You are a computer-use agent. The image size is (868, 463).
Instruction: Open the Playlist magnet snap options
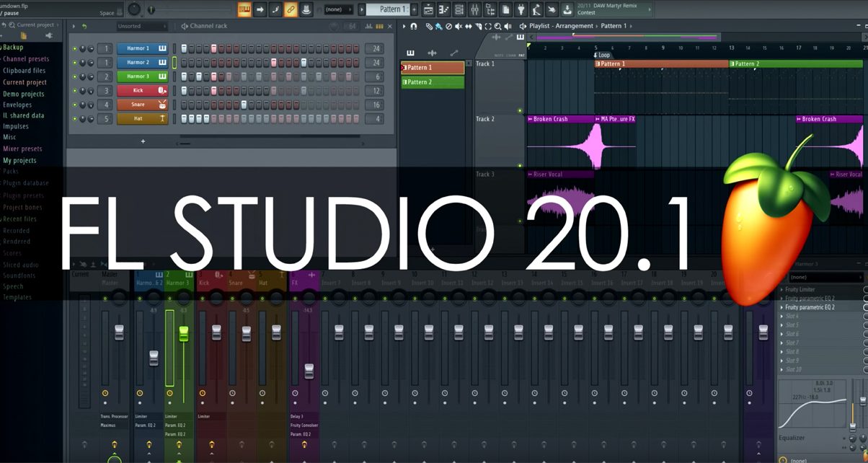[x=414, y=26]
